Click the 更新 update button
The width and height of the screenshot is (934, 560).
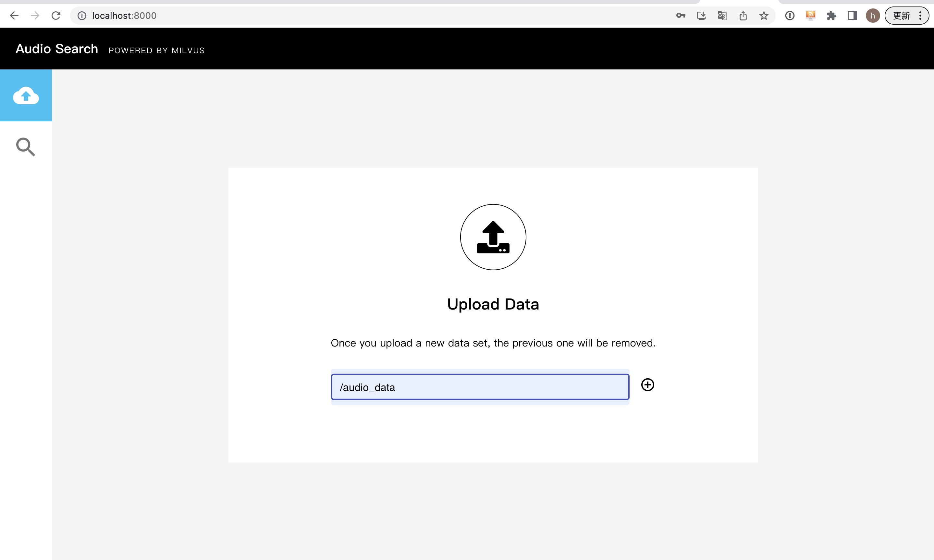coord(901,16)
